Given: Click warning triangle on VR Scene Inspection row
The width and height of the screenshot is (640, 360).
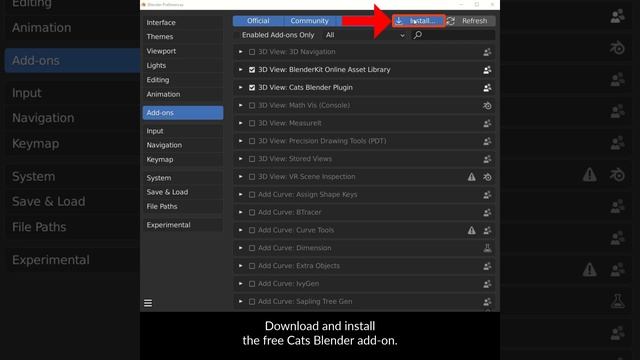Looking at the screenshot, I should 471,177.
